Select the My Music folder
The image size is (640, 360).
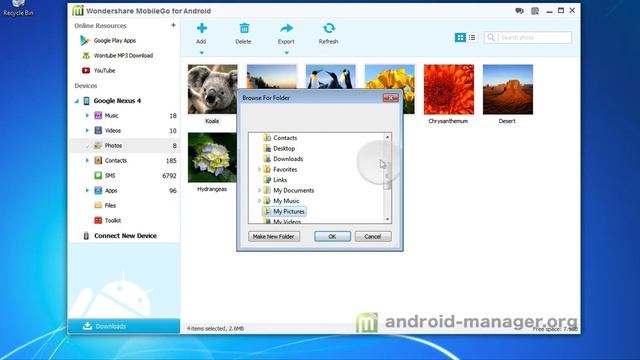(x=286, y=201)
